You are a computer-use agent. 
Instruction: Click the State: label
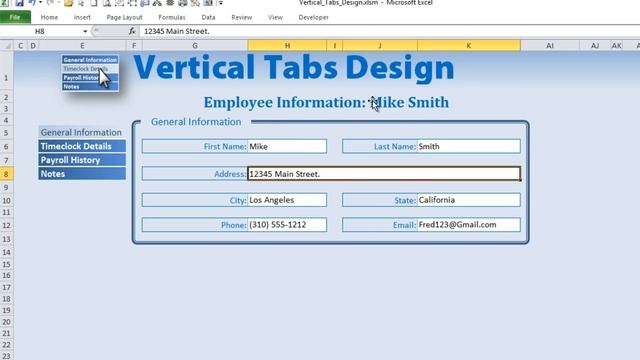[405, 200]
